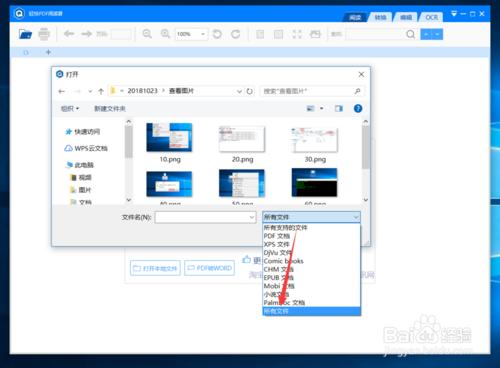Switch to the 编辑 tab
The height and width of the screenshot is (368, 500).
pos(406,17)
